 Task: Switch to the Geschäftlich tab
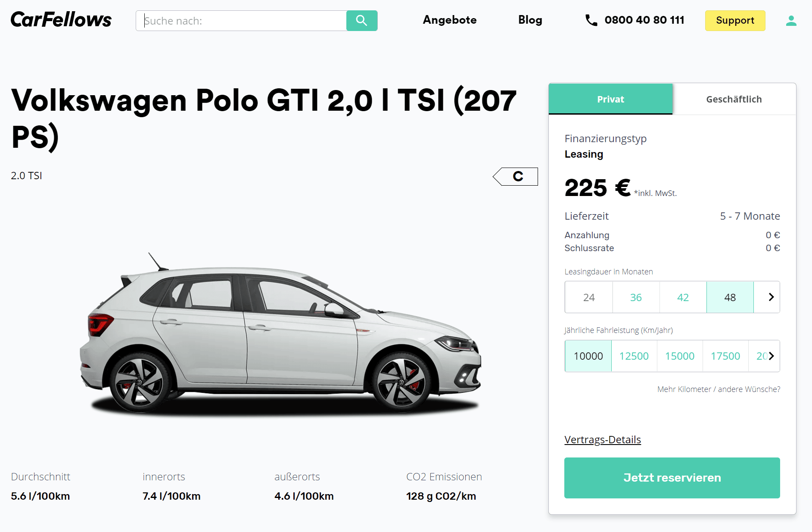pos(734,99)
